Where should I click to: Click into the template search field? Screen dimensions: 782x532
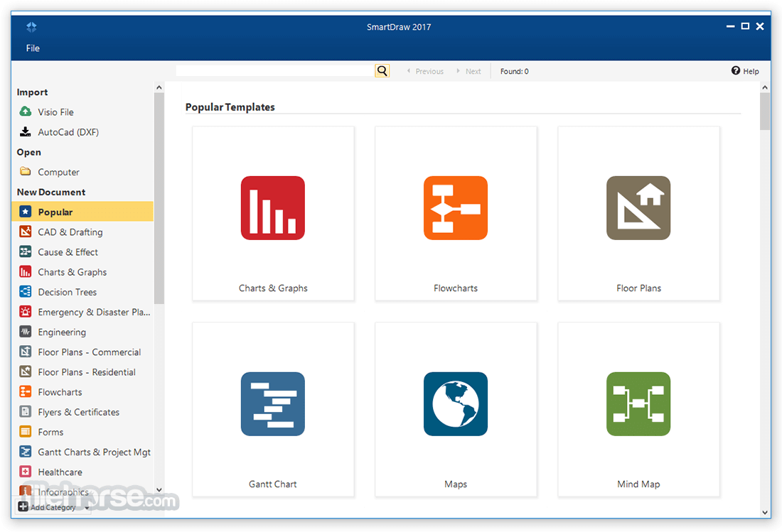(x=275, y=71)
